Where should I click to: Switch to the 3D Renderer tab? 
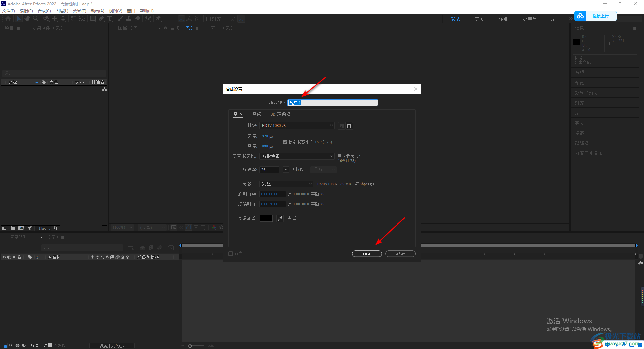(x=280, y=114)
